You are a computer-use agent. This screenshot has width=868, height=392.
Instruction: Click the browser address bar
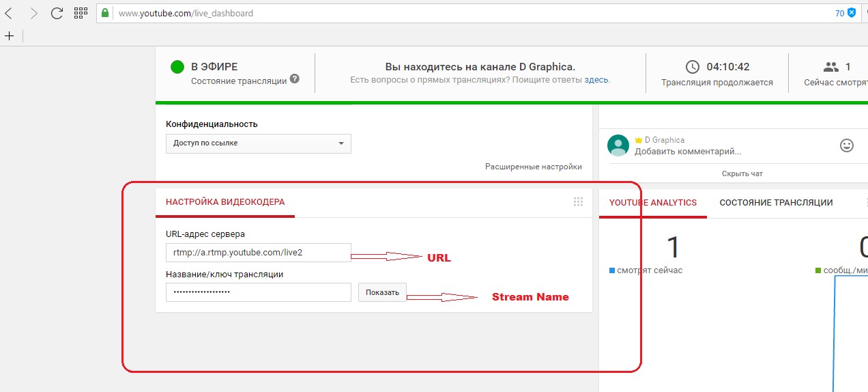click(478, 13)
